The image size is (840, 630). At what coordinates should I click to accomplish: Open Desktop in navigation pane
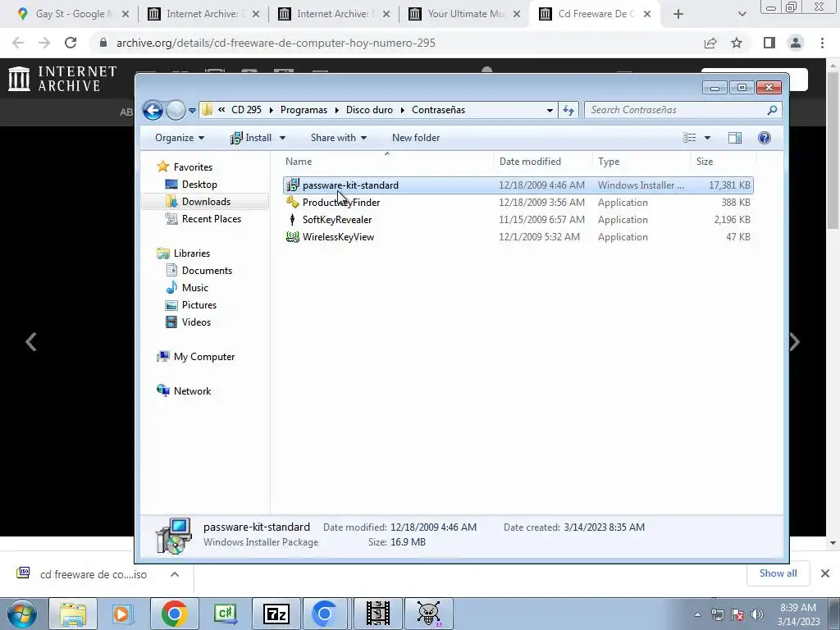199,185
